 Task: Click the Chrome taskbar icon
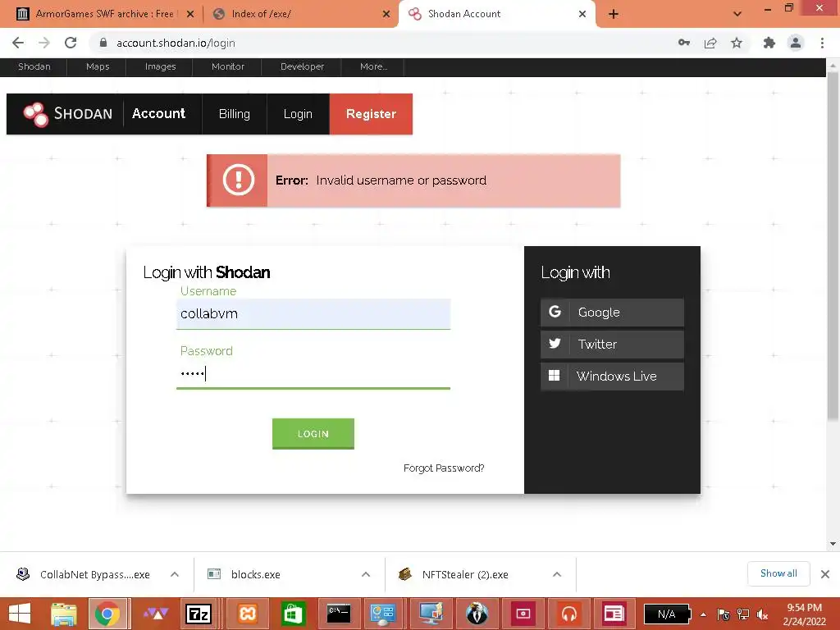(x=107, y=614)
